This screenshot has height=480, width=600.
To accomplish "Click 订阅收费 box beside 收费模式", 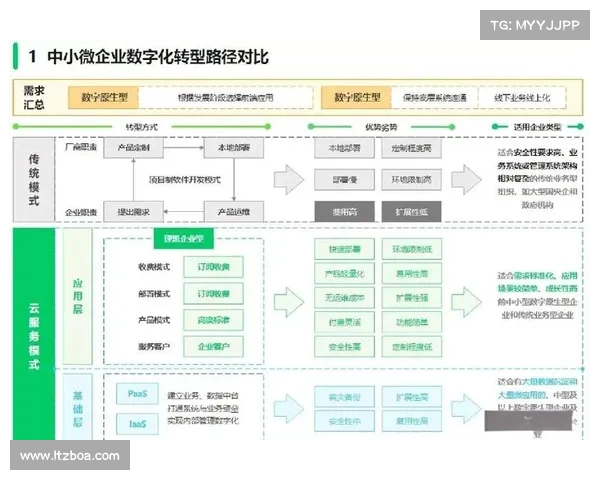I will 214,267.
